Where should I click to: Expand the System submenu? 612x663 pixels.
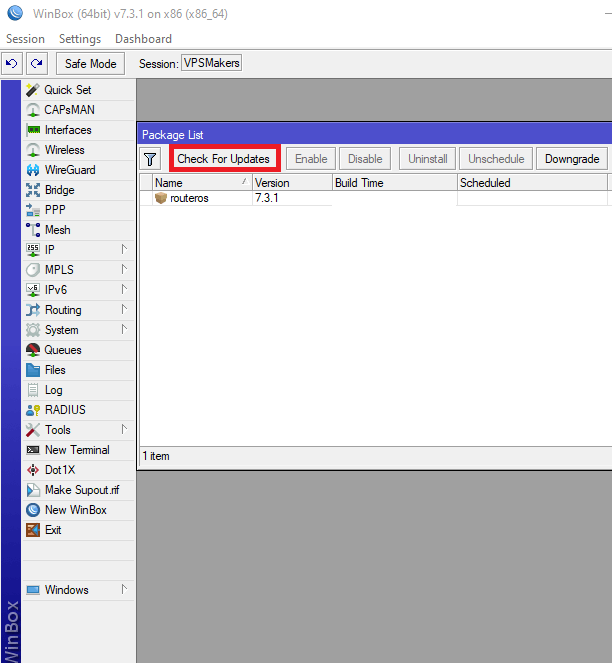(x=79, y=330)
